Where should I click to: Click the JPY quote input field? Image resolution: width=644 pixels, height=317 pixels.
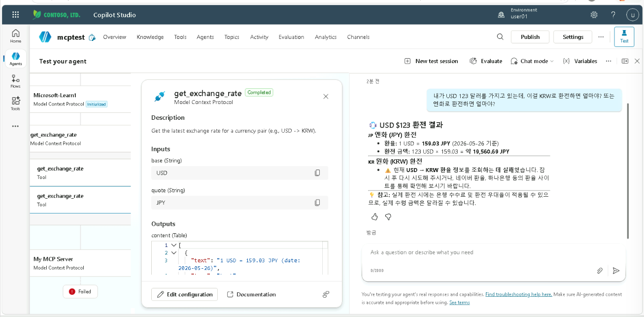(x=239, y=203)
